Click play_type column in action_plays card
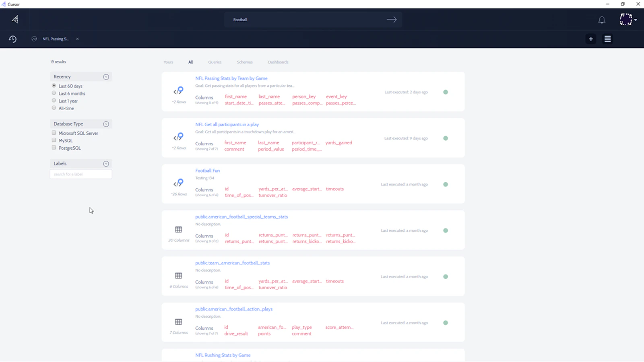 pos(302,327)
